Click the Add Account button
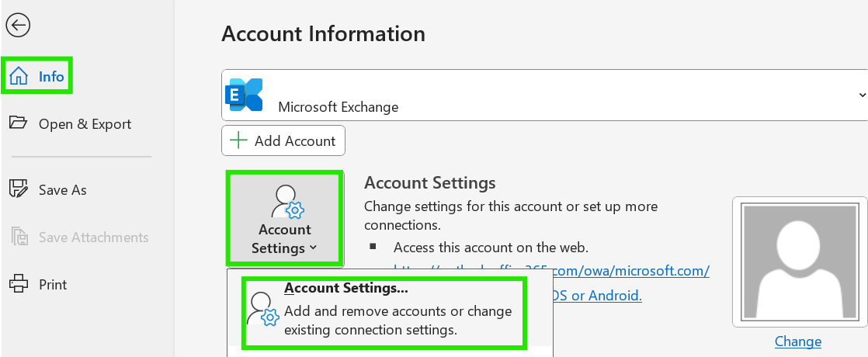868x357 pixels. click(x=283, y=140)
